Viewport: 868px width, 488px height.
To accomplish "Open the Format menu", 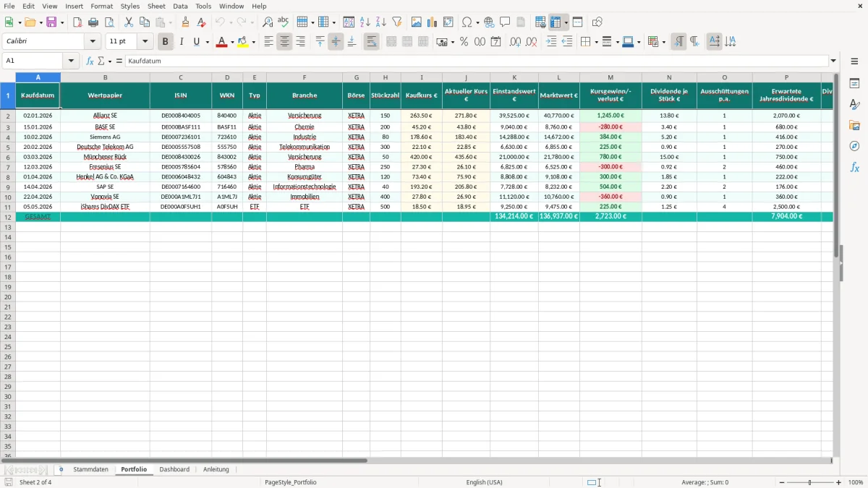I will click(102, 6).
